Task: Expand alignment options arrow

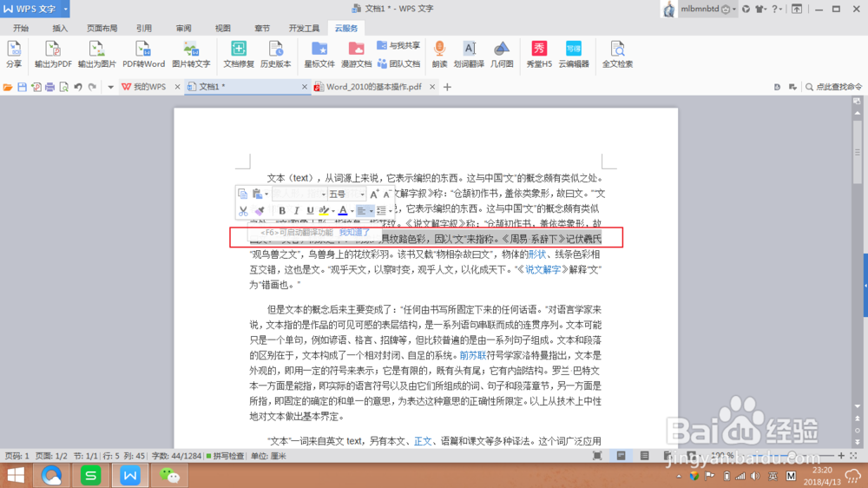Action: pos(371,210)
